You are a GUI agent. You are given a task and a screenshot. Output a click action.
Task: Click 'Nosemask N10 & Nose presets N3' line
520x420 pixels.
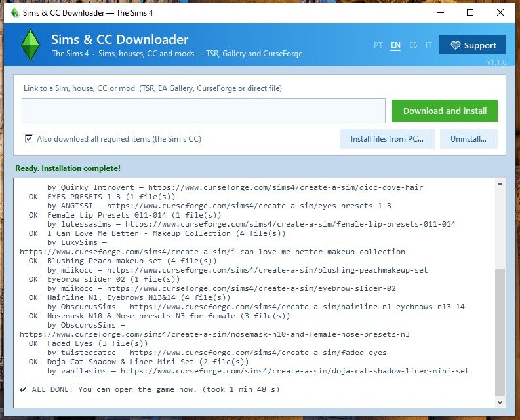click(x=169, y=316)
